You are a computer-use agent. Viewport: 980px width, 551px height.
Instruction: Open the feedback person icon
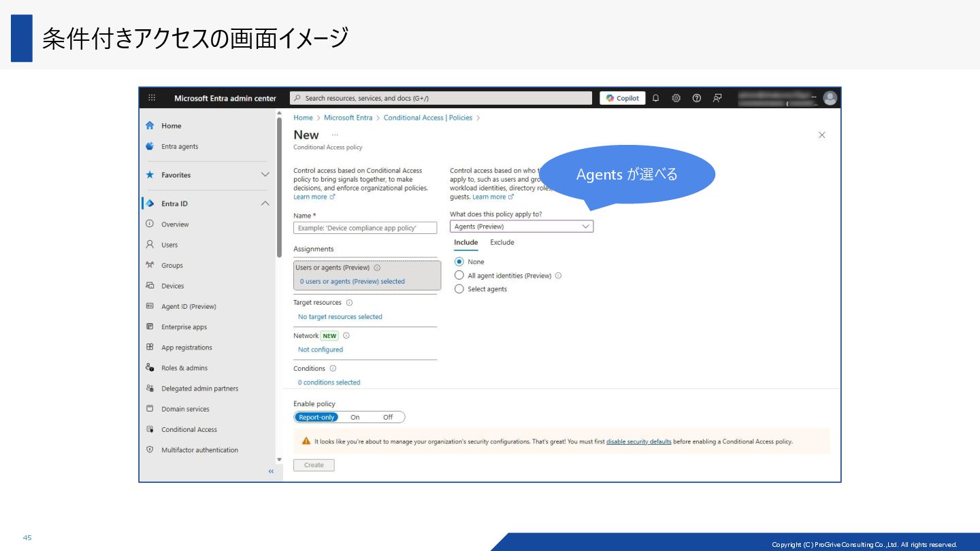click(717, 98)
